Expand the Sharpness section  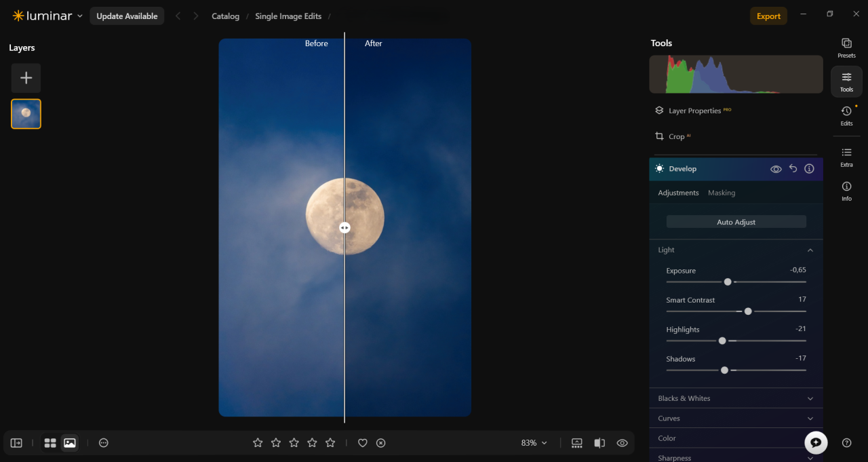point(736,457)
